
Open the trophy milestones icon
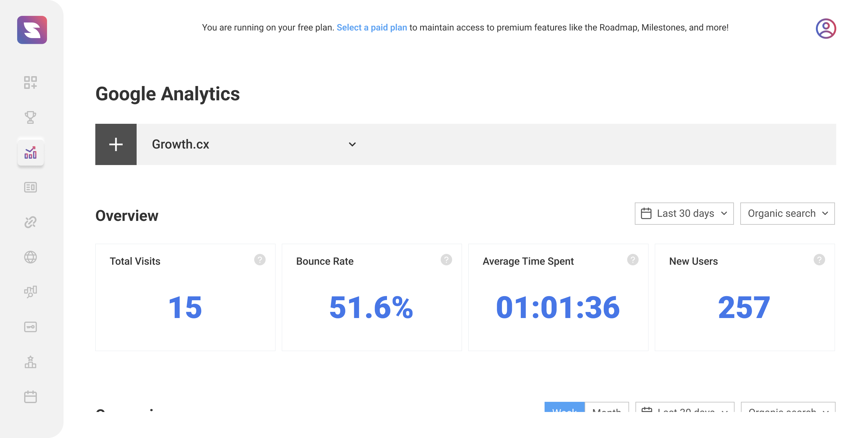[30, 117]
